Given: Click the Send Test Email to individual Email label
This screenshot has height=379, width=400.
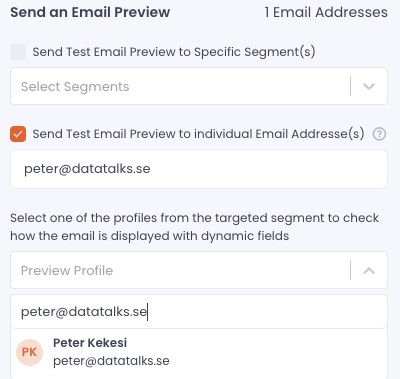Looking at the screenshot, I should 198,134.
